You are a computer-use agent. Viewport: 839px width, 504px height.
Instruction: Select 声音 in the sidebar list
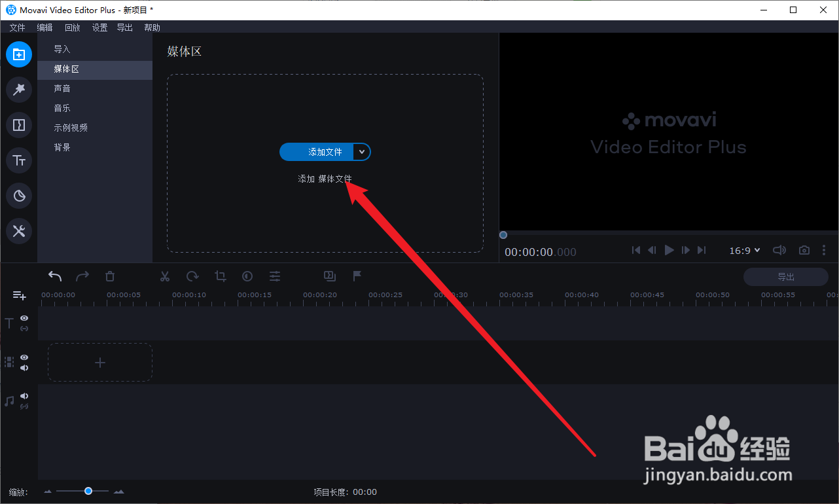(x=95, y=88)
